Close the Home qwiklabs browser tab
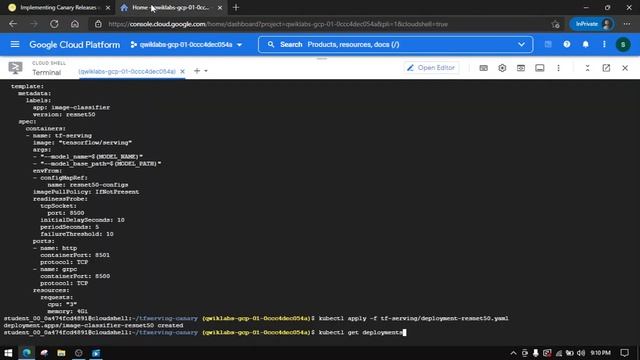Viewport: 640px width, 360px height. pyautogui.click(x=220, y=7)
